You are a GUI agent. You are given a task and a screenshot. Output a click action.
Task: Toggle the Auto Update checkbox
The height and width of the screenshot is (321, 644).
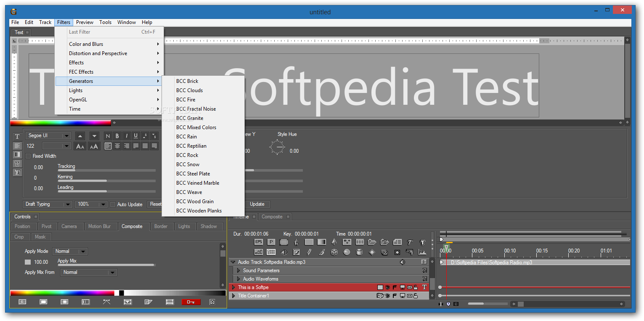[113, 204]
